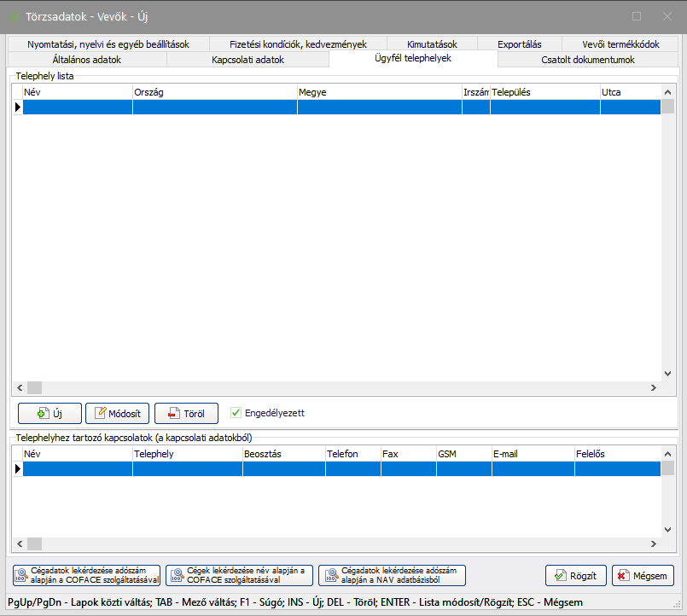Click the Töröl delete icon button
This screenshot has height=616, width=687.
pos(186,414)
